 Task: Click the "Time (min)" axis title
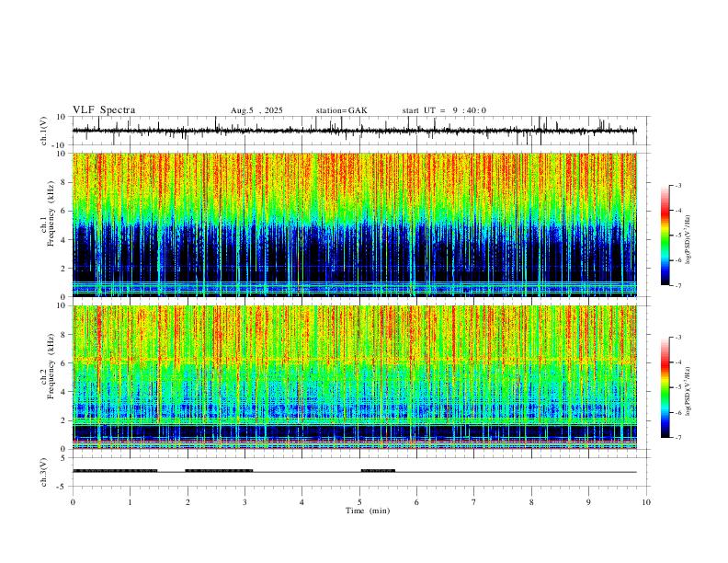[368, 511]
